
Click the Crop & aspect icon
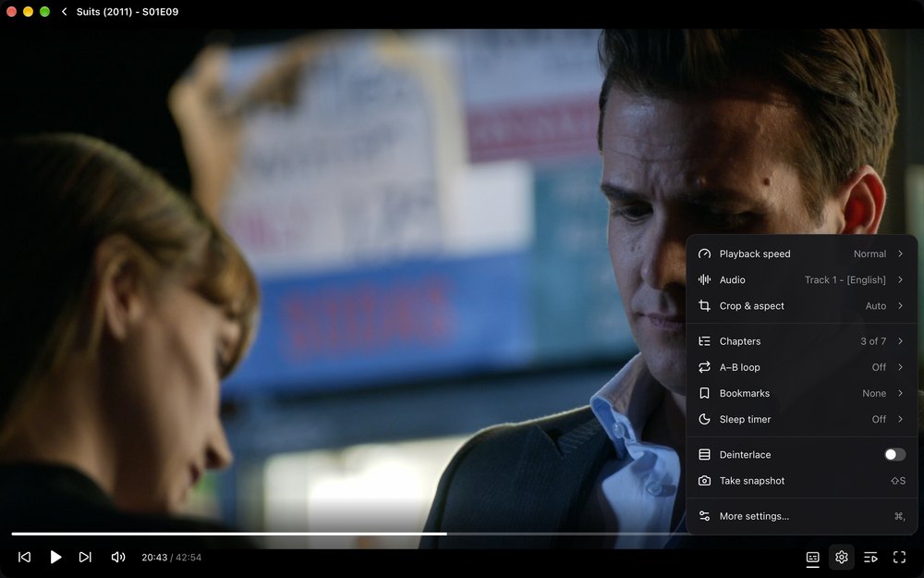pos(704,306)
